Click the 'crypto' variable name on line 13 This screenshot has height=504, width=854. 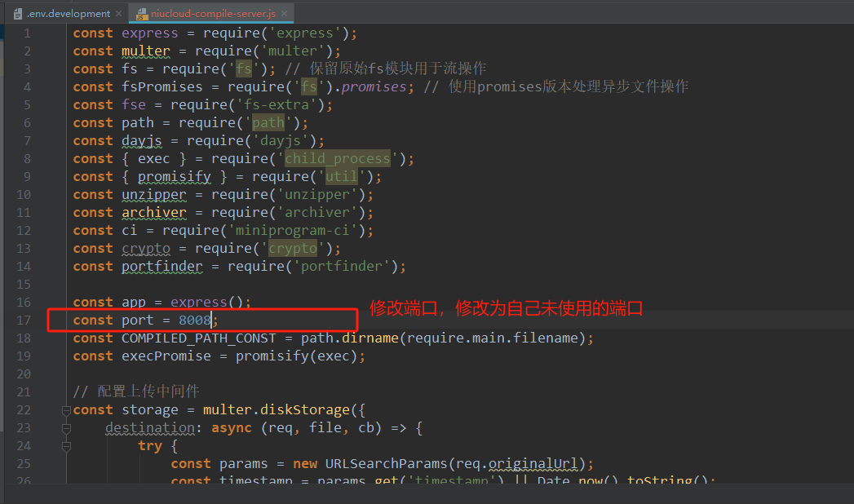coord(146,249)
